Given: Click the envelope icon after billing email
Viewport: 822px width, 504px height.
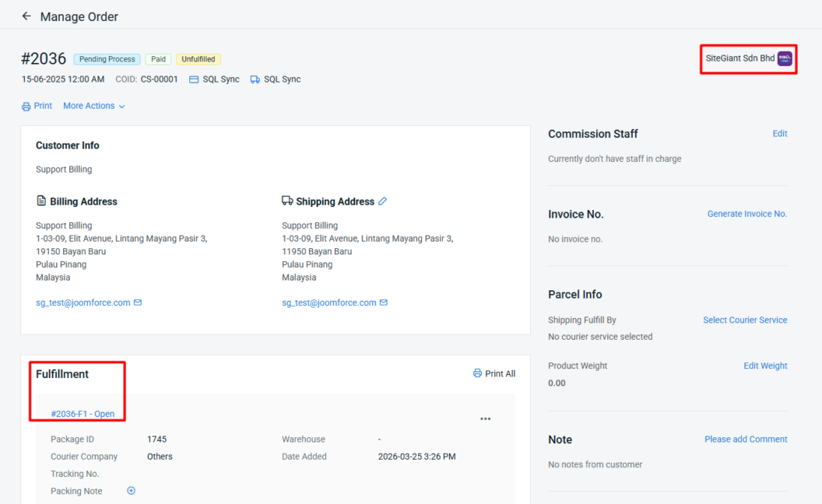Looking at the screenshot, I should [x=138, y=303].
